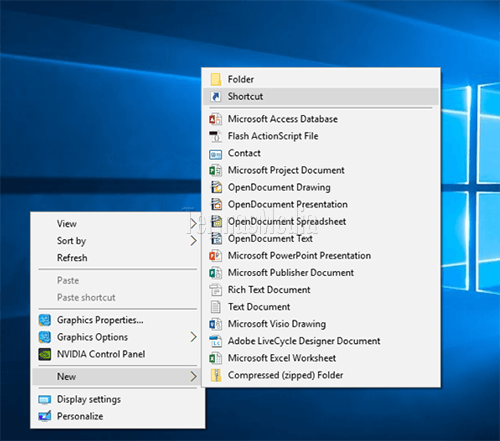Click the Microsoft Visio Drawing icon

pos(215,324)
